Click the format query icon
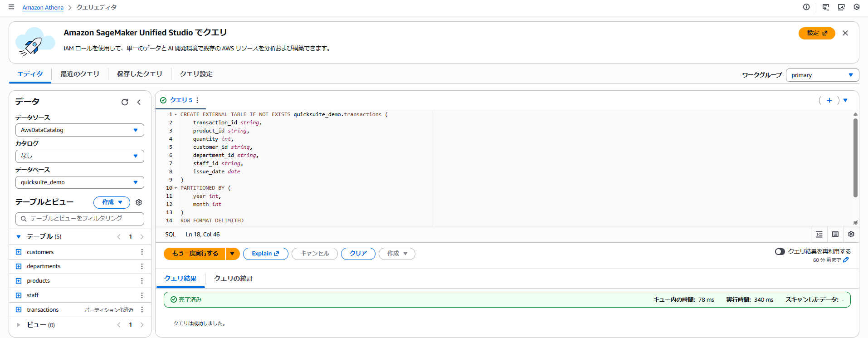The image size is (868, 338). pos(819,234)
